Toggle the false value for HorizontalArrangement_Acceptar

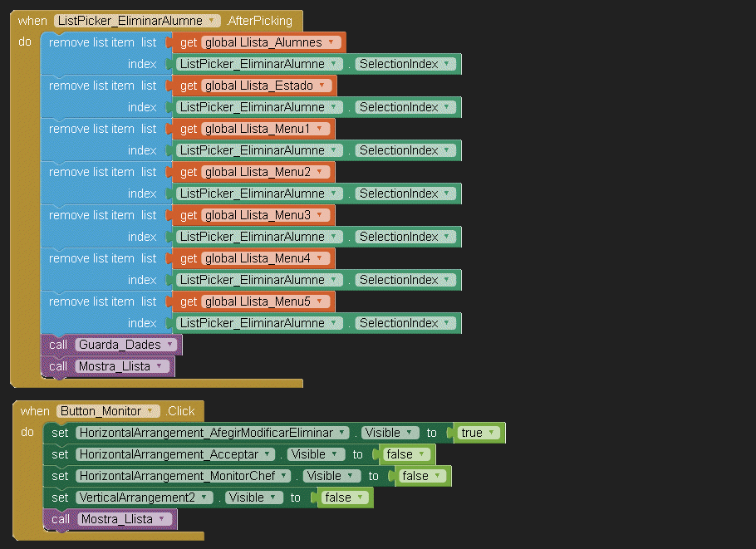422,454
